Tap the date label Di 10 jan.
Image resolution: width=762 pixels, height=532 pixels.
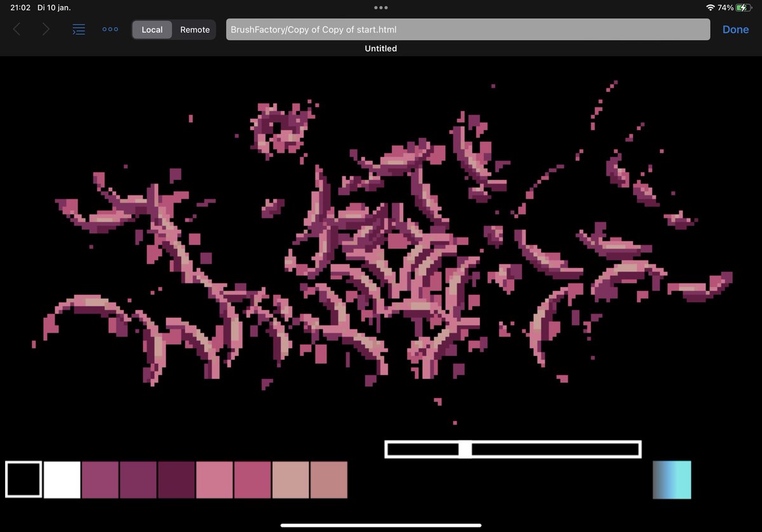[x=55, y=8]
